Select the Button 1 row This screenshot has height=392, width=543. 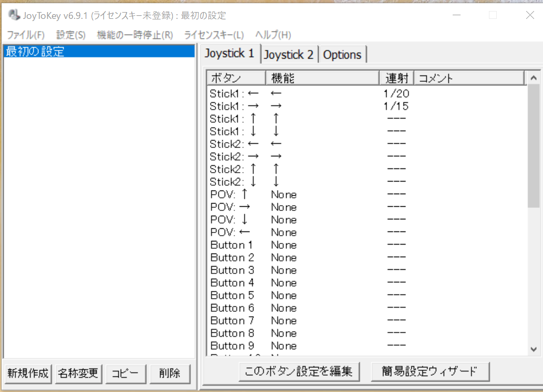click(x=367, y=245)
